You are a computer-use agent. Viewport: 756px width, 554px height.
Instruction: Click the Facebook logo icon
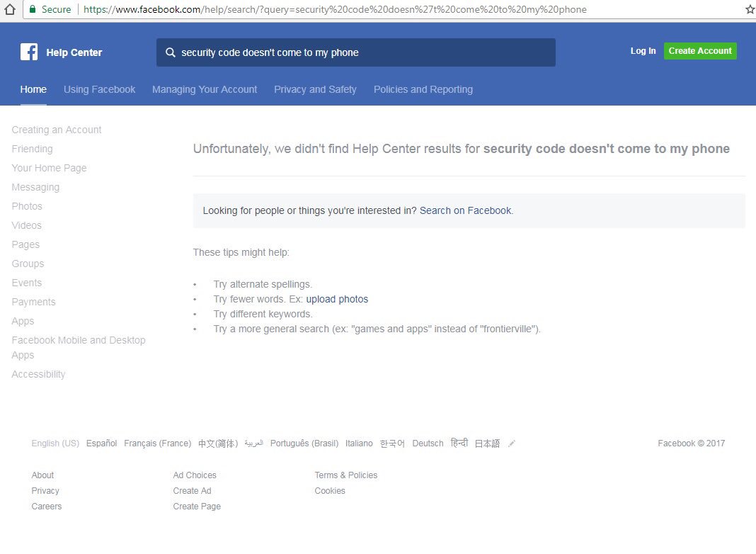point(29,52)
